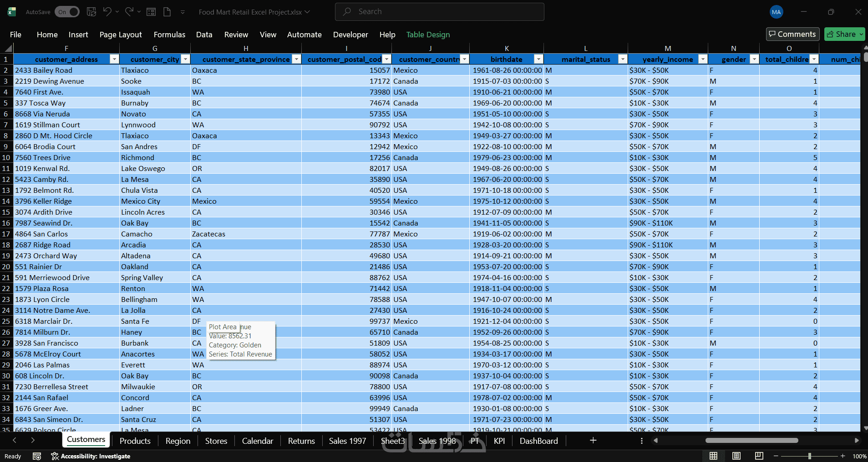This screenshot has width=868, height=462.
Task: Click the zoom in plus button
Action: (x=843, y=456)
